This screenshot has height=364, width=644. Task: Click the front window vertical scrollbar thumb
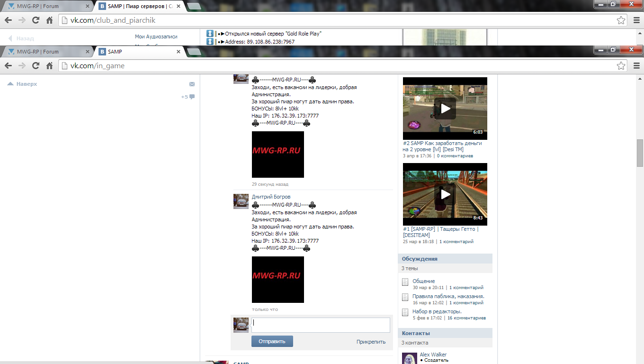pos(640,154)
